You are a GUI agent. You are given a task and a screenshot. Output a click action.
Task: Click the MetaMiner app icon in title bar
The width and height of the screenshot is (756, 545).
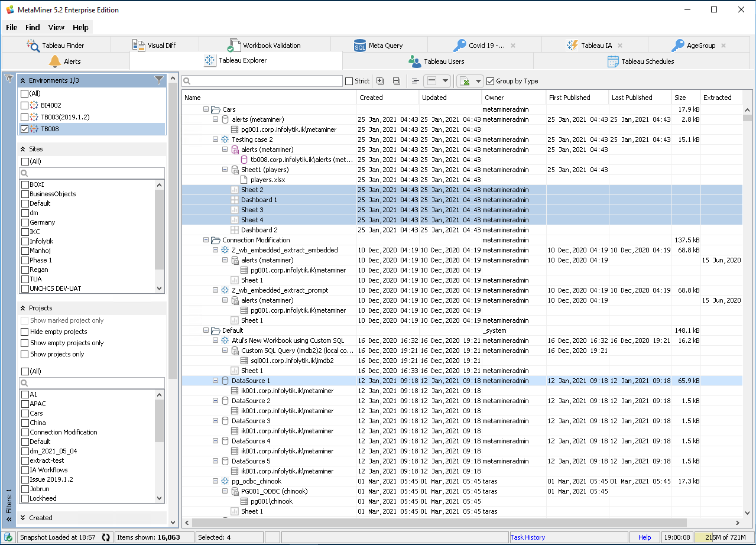[x=9, y=9]
